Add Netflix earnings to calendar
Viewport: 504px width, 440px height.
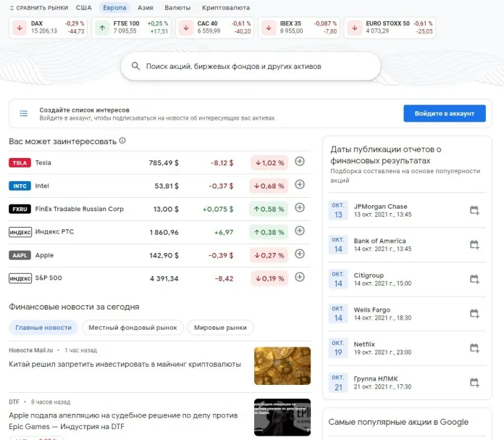pyautogui.click(x=474, y=348)
